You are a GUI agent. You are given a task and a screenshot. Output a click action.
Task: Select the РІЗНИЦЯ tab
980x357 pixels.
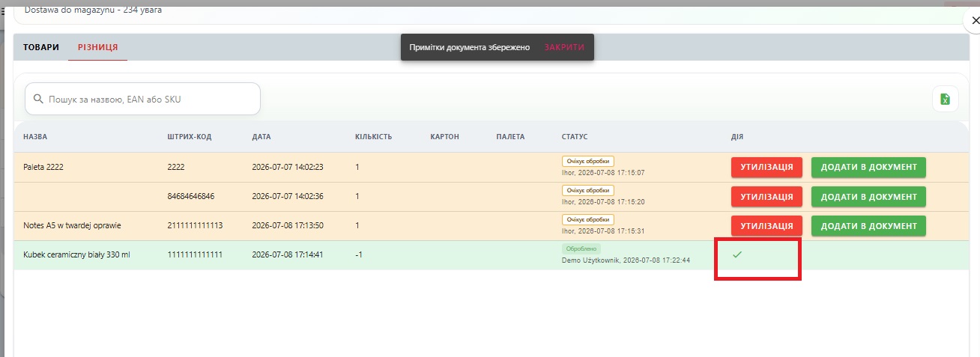[x=97, y=47]
